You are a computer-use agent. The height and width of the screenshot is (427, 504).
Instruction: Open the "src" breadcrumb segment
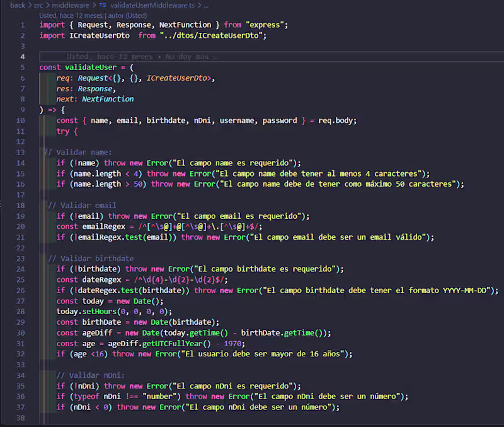click(x=38, y=5)
